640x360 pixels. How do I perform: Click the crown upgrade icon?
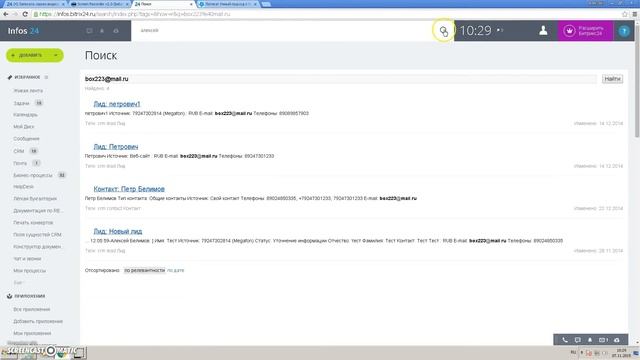(x=569, y=31)
